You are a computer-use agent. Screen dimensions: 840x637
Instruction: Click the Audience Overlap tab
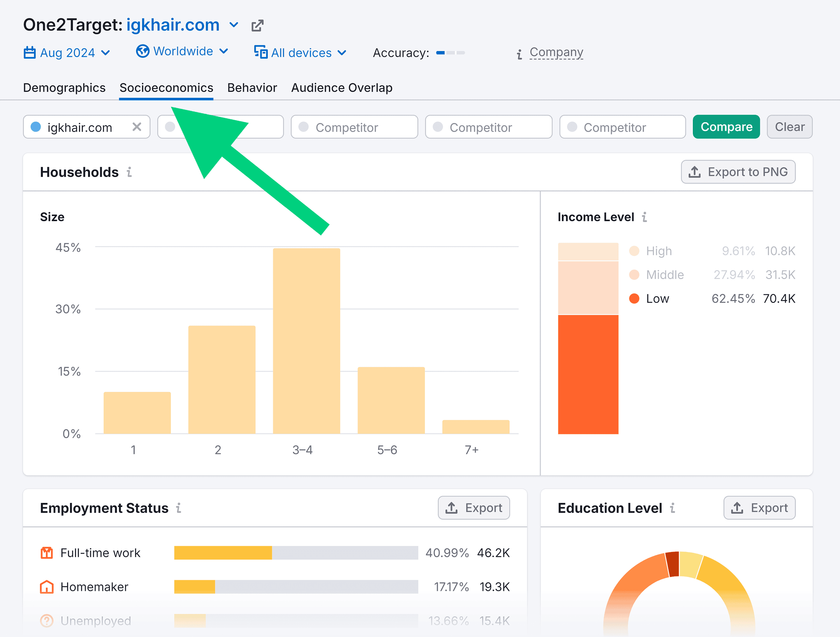[341, 88]
